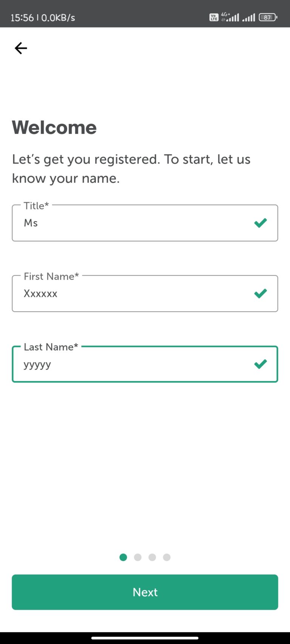Tap the clock time in status bar
The image size is (290, 644).
click(x=22, y=18)
